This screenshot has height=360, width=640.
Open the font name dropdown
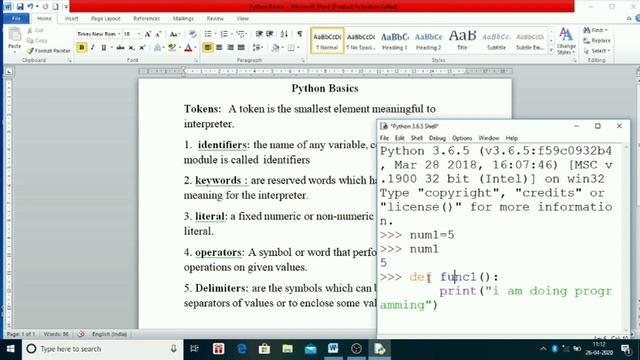pyautogui.click(x=119, y=34)
